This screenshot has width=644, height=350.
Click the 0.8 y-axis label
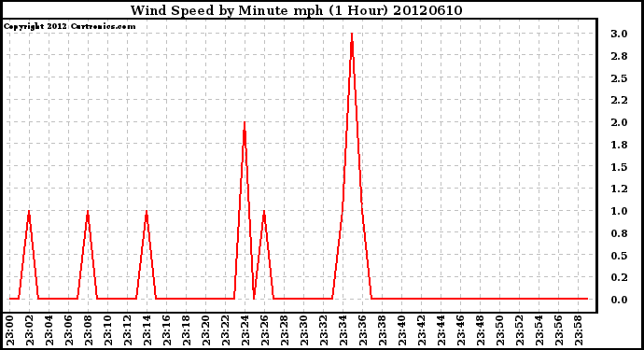(619, 233)
